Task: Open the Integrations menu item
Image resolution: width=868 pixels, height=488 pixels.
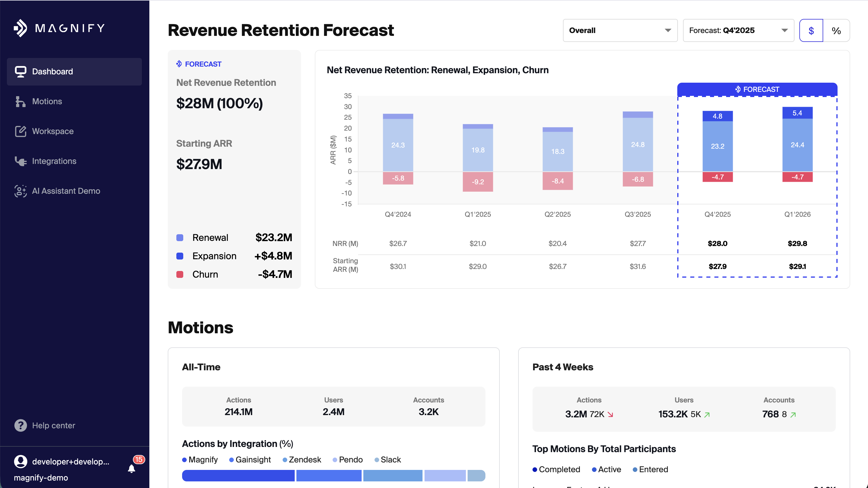Action: point(54,161)
